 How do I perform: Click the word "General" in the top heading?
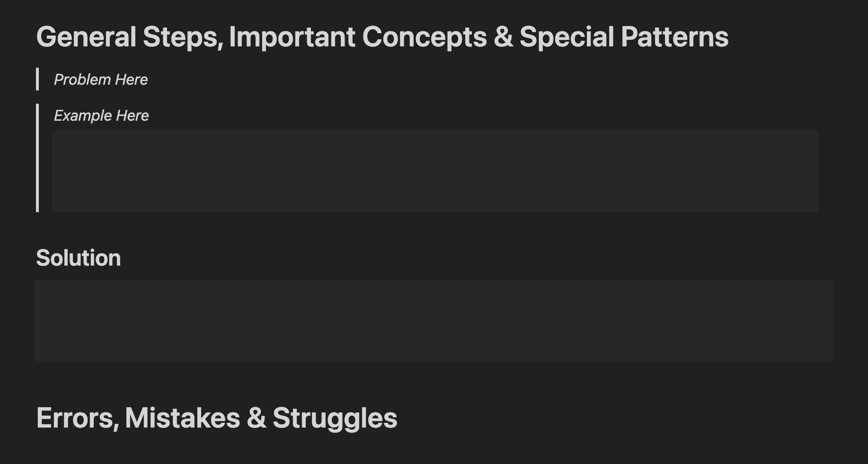pos(86,37)
